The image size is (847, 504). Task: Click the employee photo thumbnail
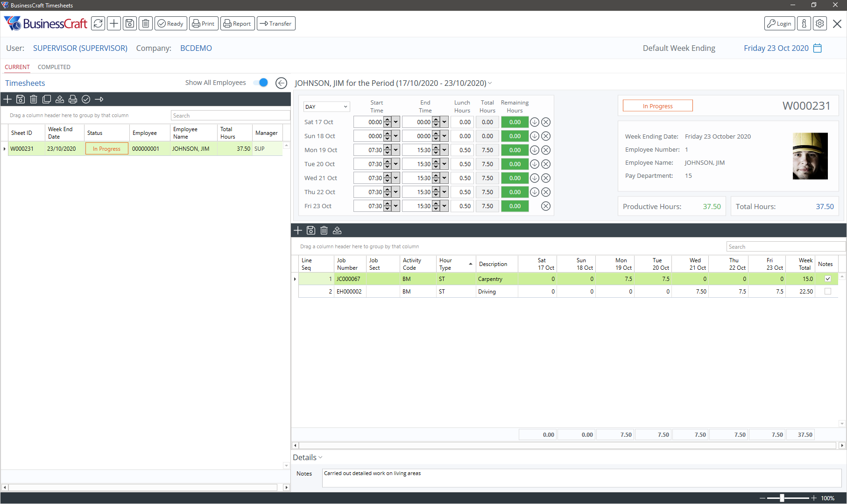810,156
